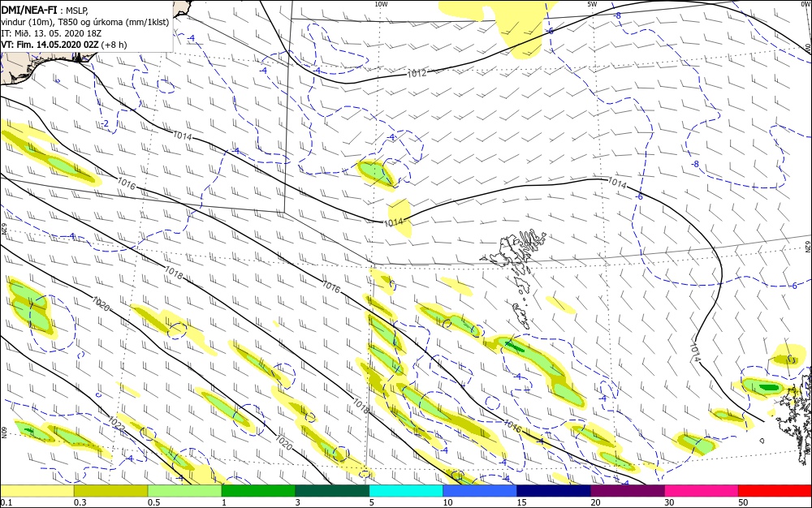Viewport: 812px width, 508px height.
Task: Click the '5W' longitude label
Action: coord(592,4)
